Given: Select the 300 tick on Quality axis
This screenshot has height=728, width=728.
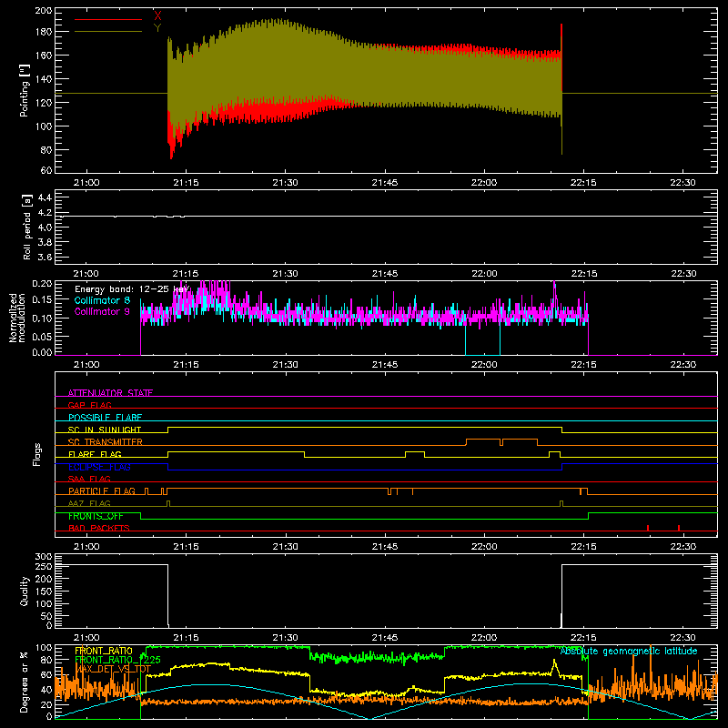Looking at the screenshot, I should pyautogui.click(x=44, y=557).
